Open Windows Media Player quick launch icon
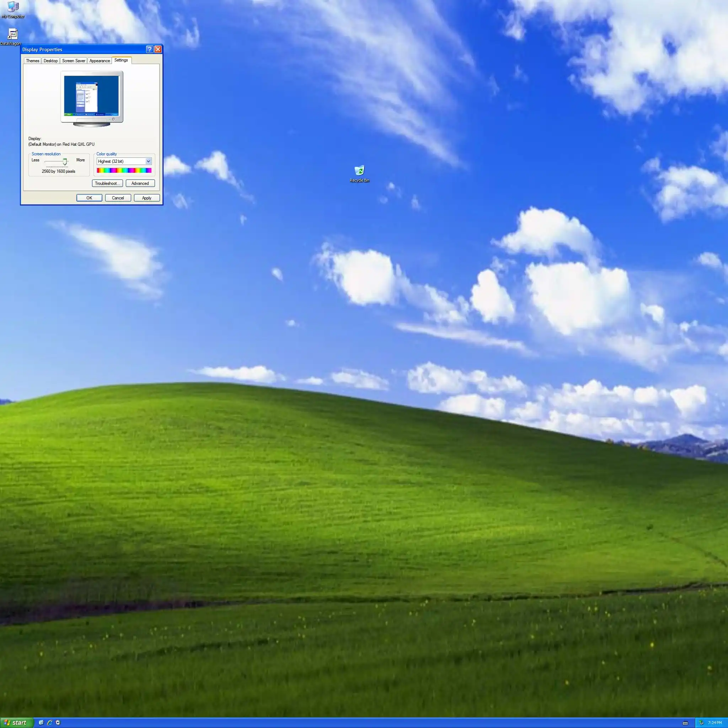Image resolution: width=728 pixels, height=728 pixels. [58, 722]
